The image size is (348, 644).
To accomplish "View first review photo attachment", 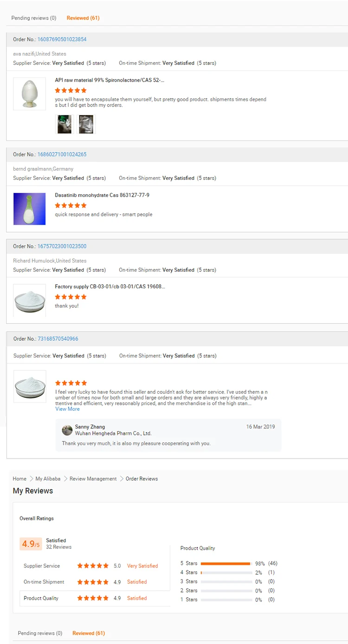I will tap(64, 124).
